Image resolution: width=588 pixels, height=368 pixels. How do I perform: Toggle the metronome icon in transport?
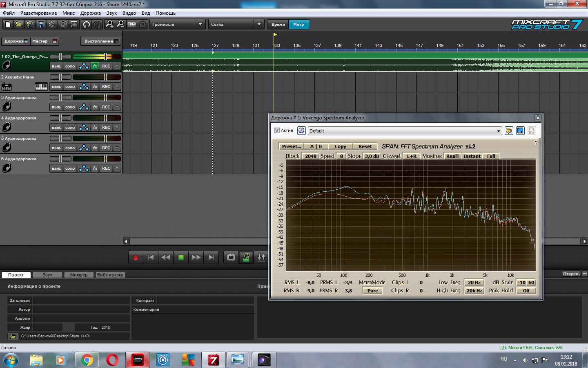246,257
